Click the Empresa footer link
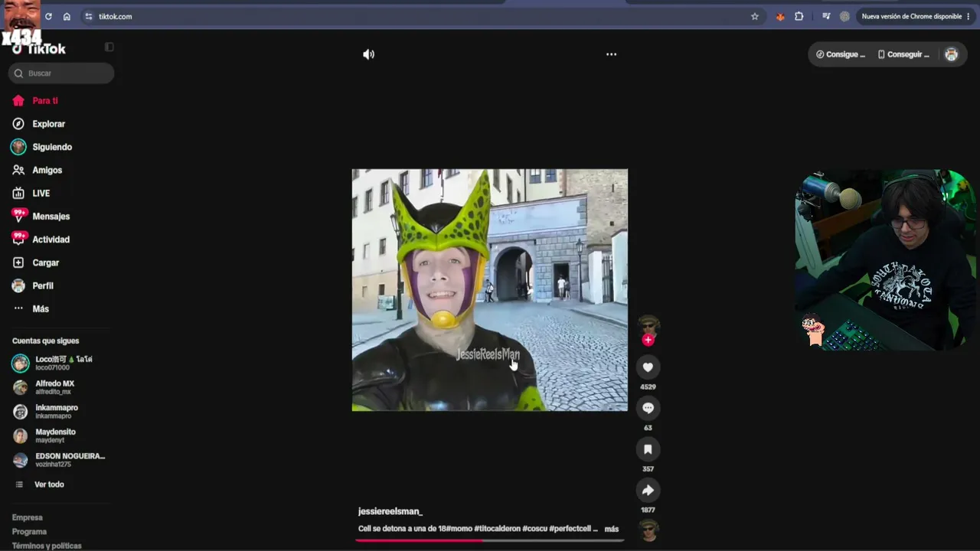Image resolution: width=980 pixels, height=551 pixels. 28,517
